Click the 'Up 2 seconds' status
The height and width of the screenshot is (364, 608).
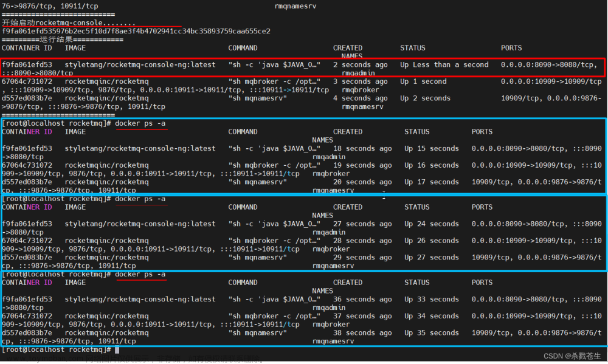[426, 98]
